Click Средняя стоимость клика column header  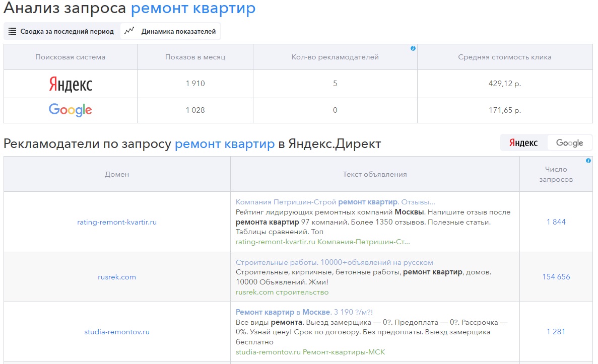click(x=505, y=57)
